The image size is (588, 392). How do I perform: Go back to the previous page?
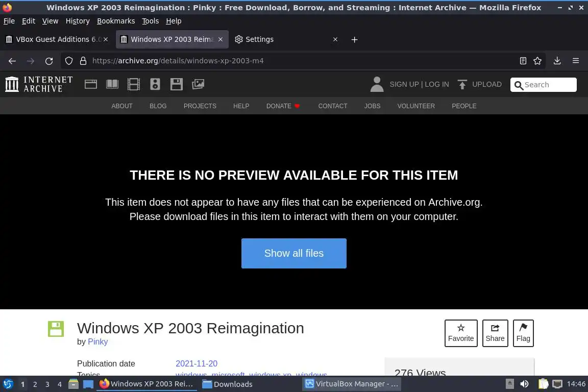click(x=12, y=61)
